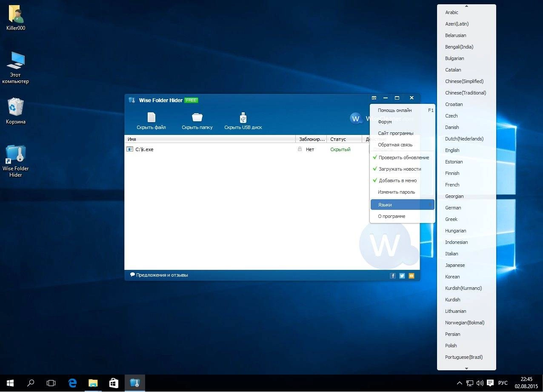Open File Explorer from the taskbar

[x=93, y=383]
